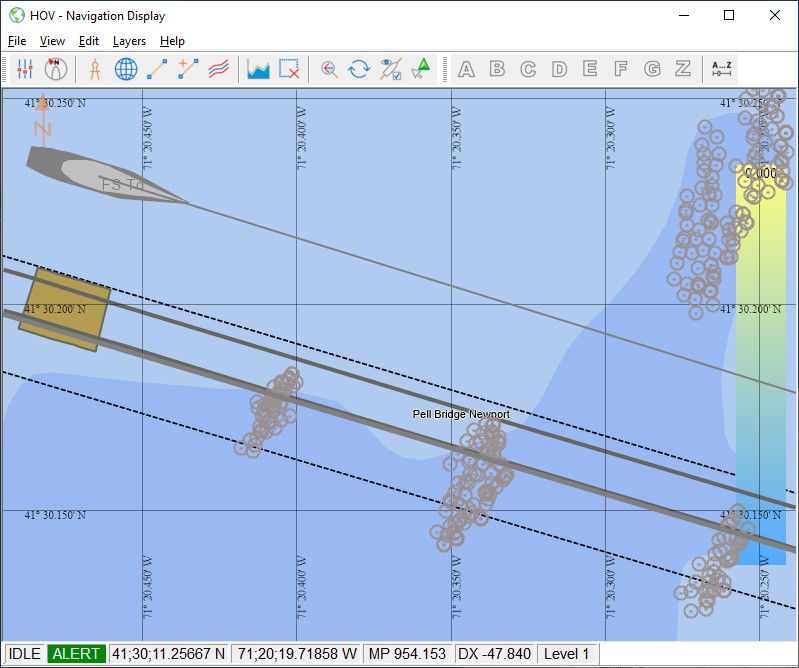The width and height of the screenshot is (799, 668).
Task: Expand the Help menu
Action: click(x=172, y=41)
